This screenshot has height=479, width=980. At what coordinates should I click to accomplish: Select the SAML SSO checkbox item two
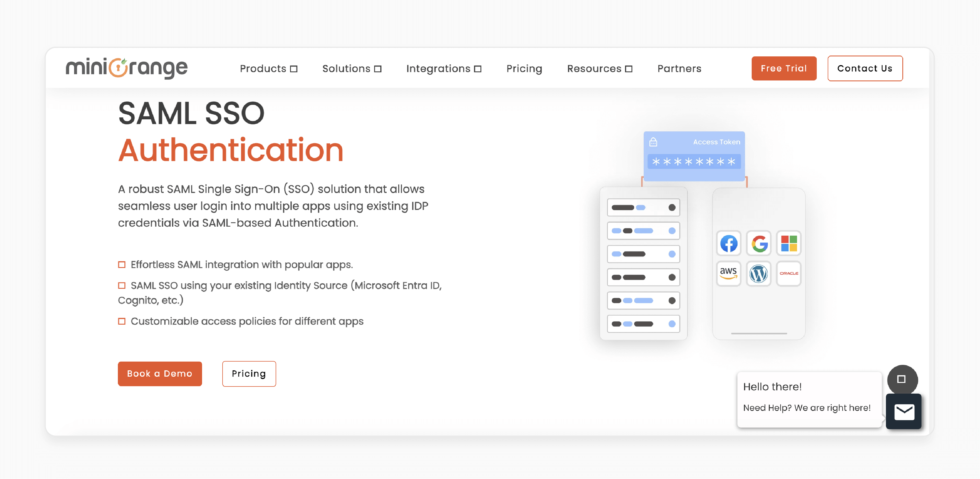coord(122,286)
